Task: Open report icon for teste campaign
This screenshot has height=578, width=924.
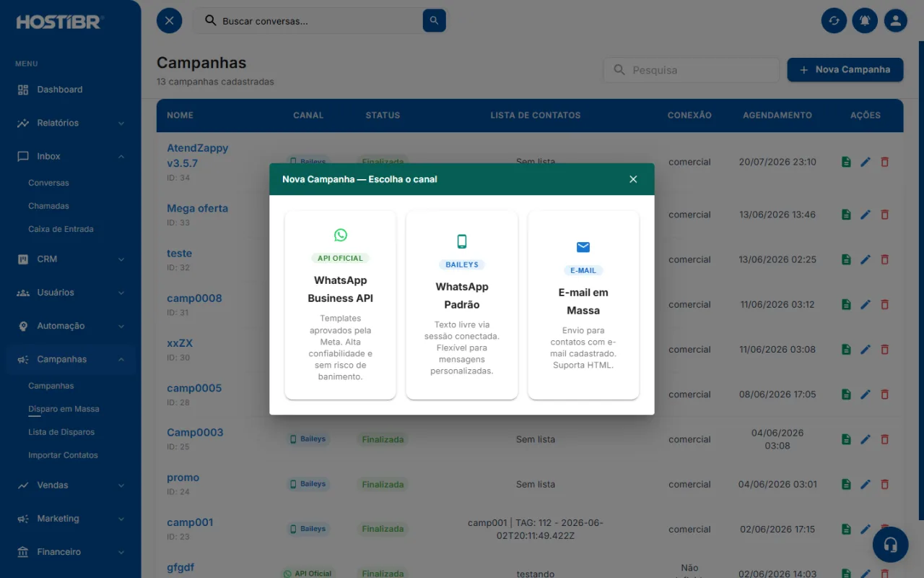Action: tap(846, 259)
